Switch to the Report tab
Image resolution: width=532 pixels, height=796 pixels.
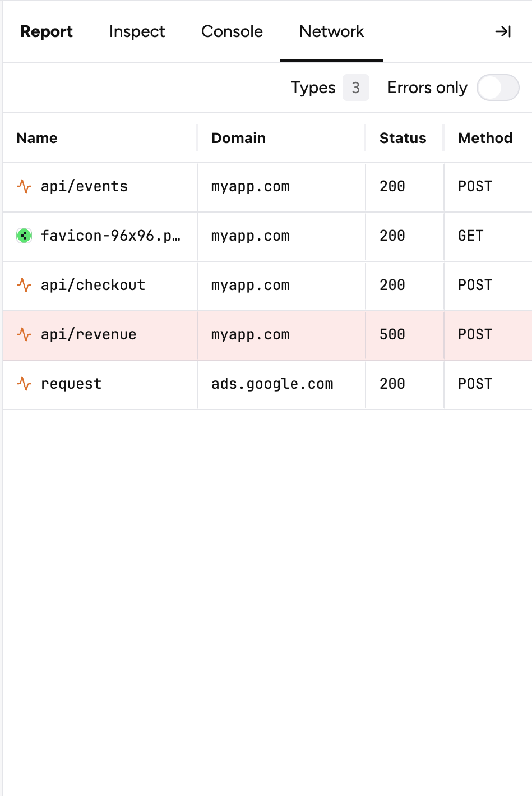[x=47, y=32]
